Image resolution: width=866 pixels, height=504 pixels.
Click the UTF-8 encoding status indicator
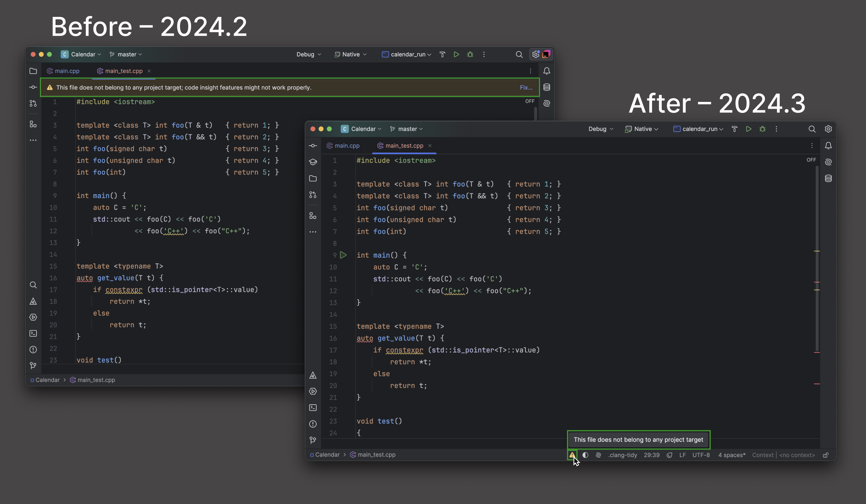tap(702, 455)
